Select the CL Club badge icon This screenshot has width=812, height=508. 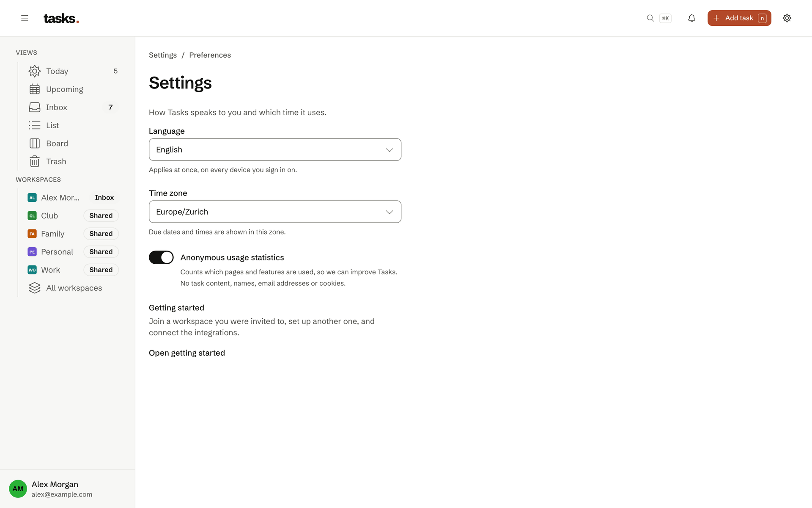[32, 215]
